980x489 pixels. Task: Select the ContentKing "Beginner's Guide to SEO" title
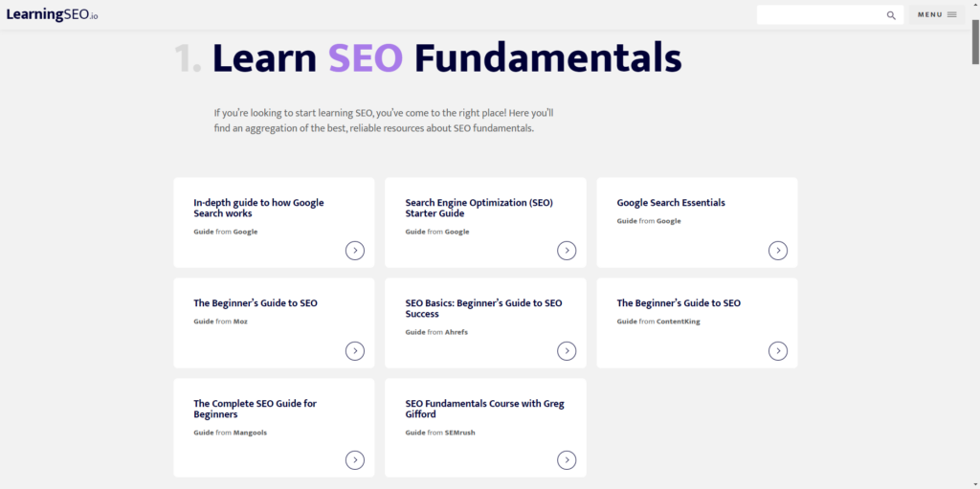pos(679,303)
